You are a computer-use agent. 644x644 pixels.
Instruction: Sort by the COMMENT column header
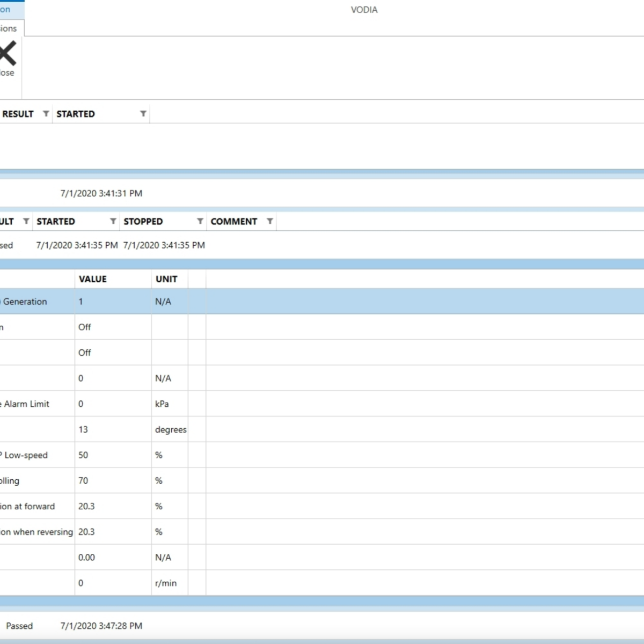click(x=234, y=221)
